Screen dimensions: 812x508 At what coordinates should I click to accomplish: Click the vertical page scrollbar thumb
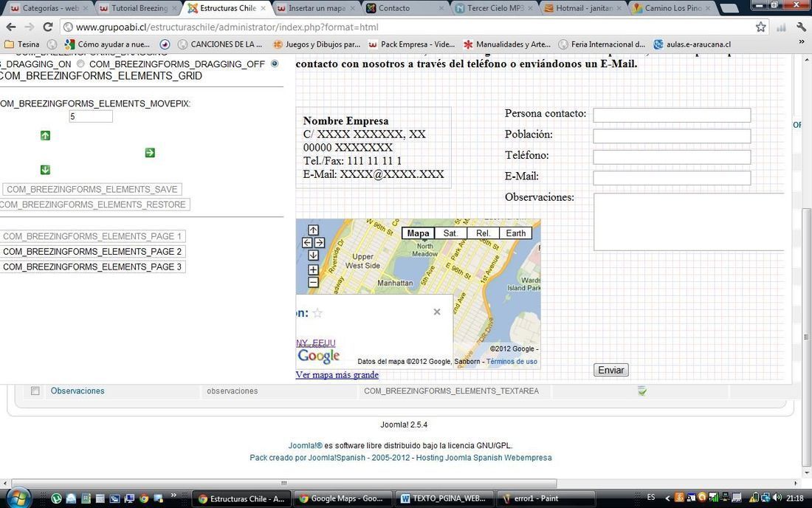point(806,337)
